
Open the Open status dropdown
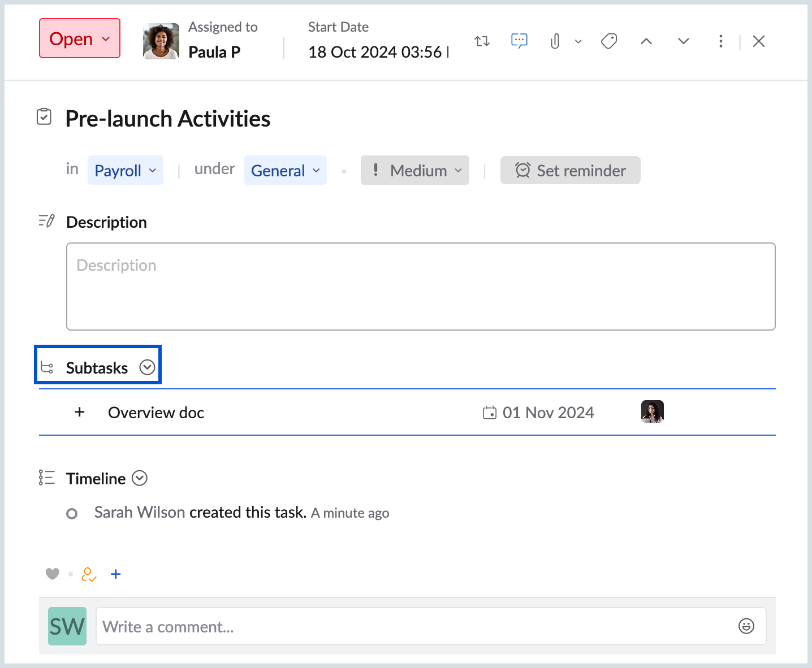click(x=80, y=38)
